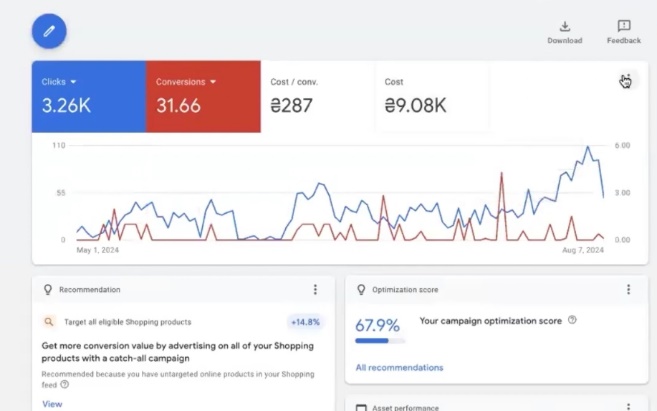Image resolution: width=657 pixels, height=411 pixels.
Task: Expand the Clicks metric dropdown arrow
Action: click(x=73, y=82)
